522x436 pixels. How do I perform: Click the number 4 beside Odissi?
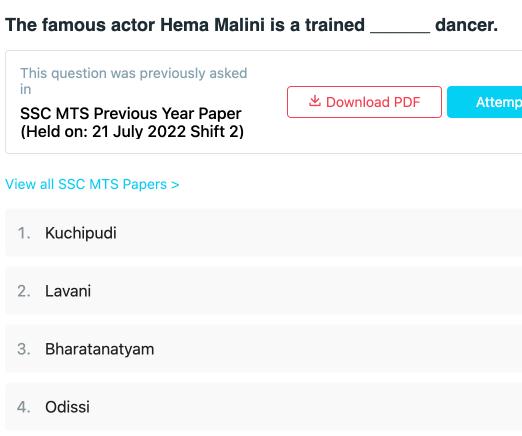click(24, 407)
